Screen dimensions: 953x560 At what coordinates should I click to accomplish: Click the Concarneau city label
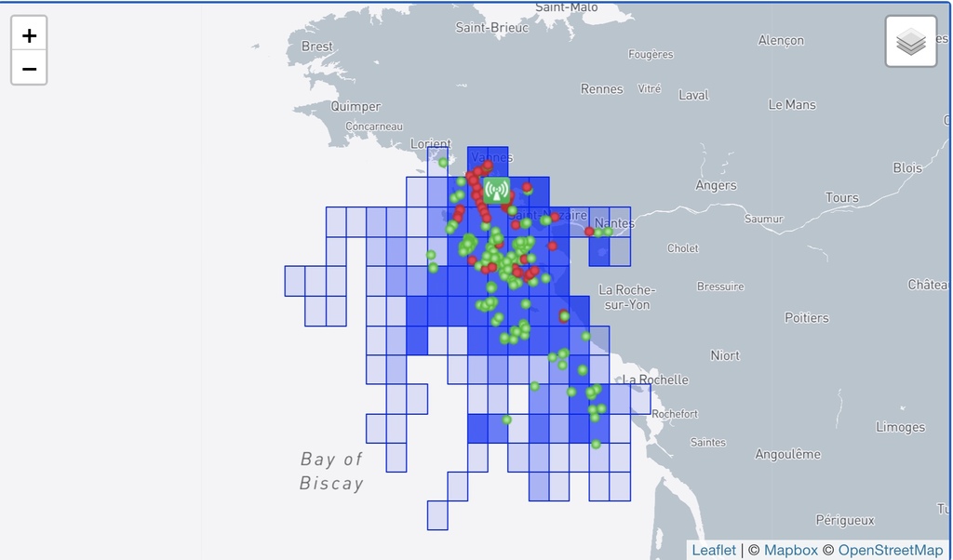374,127
